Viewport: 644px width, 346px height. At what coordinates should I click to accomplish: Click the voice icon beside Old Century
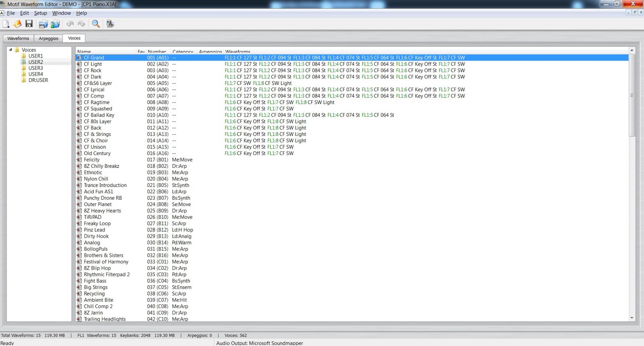(x=79, y=153)
